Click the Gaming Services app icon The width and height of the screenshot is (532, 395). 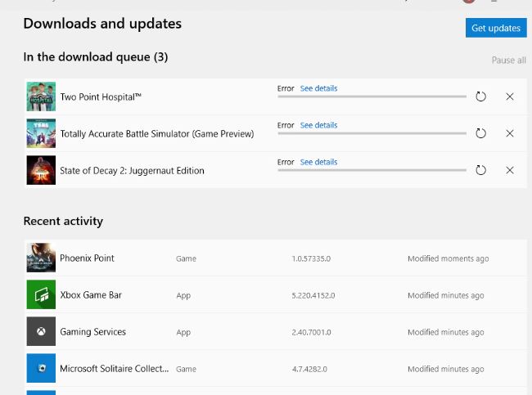coord(41,331)
